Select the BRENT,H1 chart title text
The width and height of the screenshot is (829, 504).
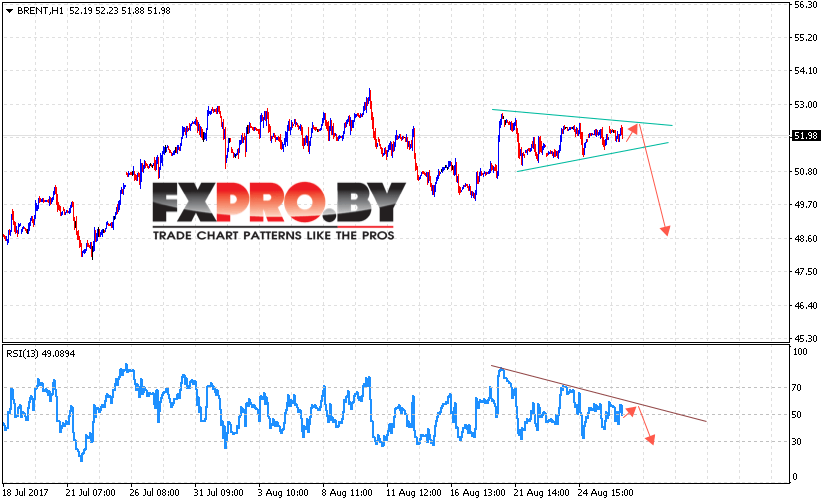pyautogui.click(x=40, y=11)
